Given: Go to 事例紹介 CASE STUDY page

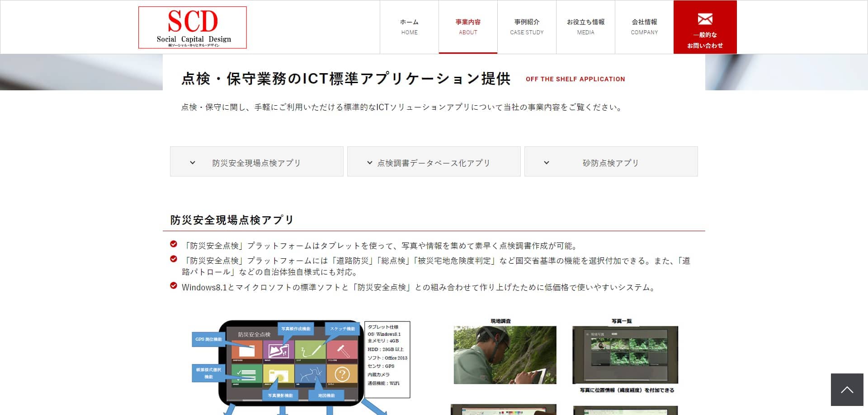Looking at the screenshot, I should (527, 27).
